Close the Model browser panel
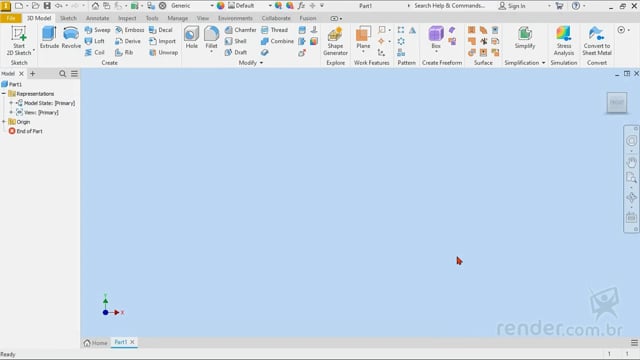Screen dimensions: 640x360 coord(21,73)
